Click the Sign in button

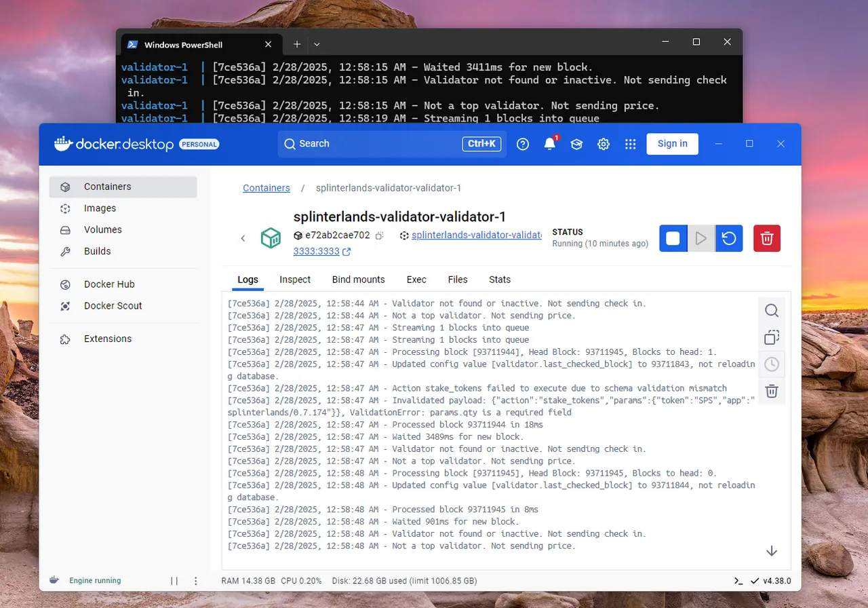672,144
